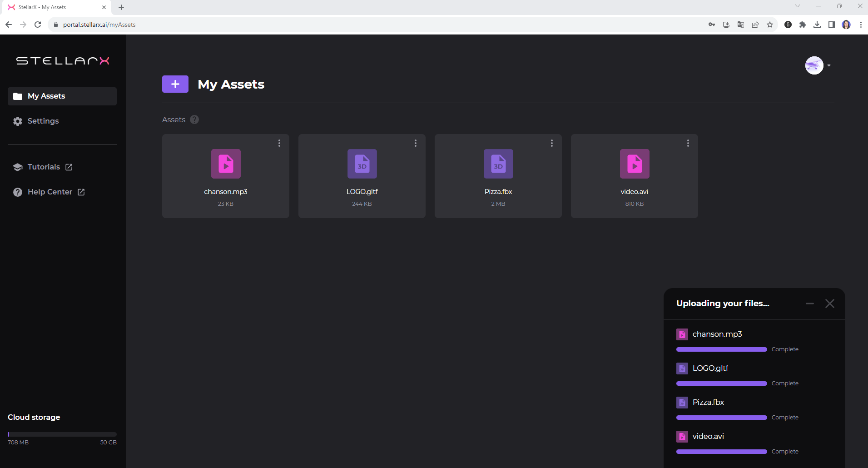Click the StellarX logo

coord(62,60)
